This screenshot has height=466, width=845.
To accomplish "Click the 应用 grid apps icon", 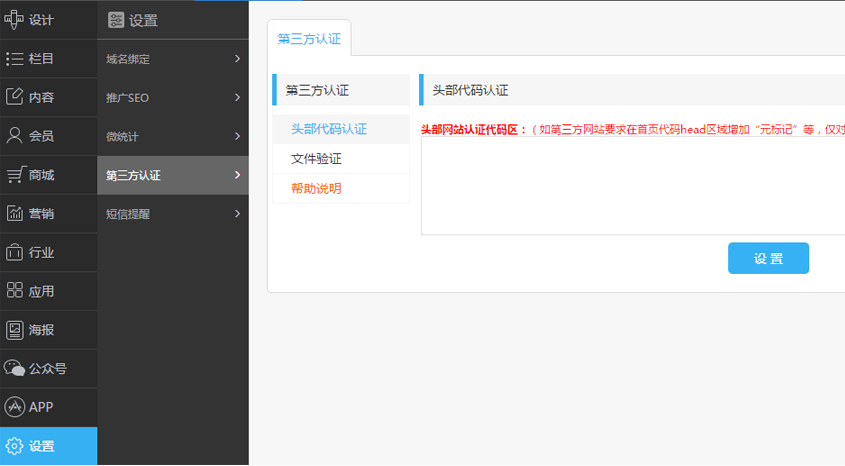I will tap(14, 290).
